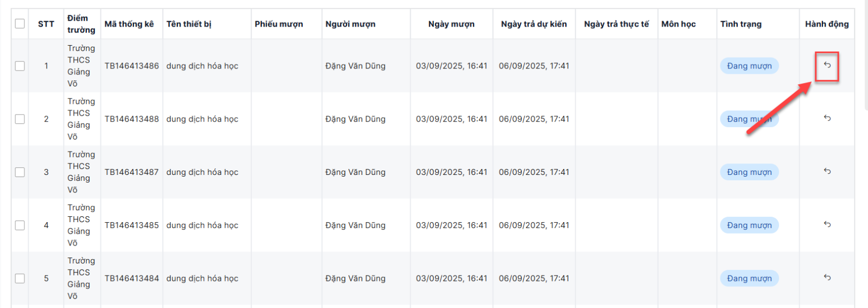Click the Ngày trả dự kiến header
868x308 pixels.
pyautogui.click(x=534, y=24)
